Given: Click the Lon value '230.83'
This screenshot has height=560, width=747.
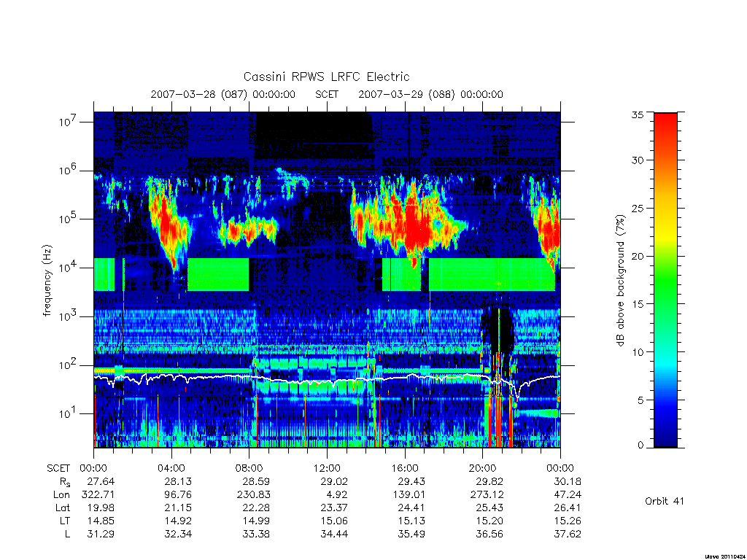Looking at the screenshot, I should (253, 495).
